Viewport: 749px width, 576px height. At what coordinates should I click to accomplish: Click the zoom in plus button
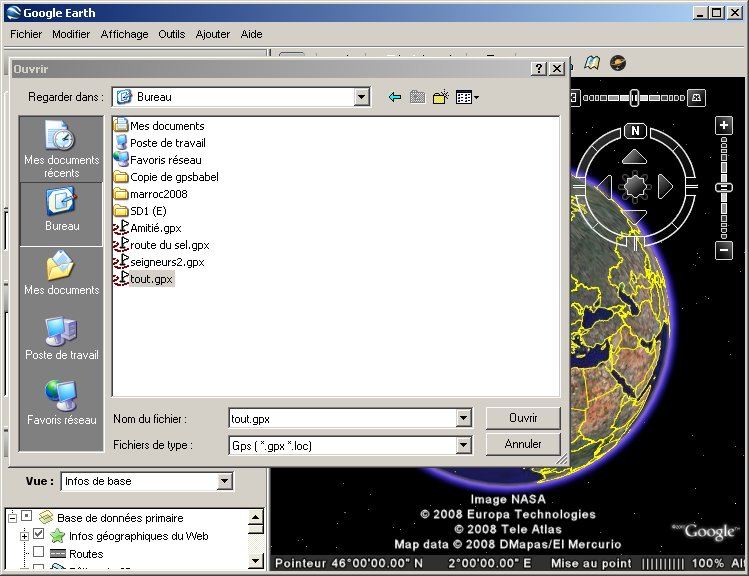coord(724,125)
